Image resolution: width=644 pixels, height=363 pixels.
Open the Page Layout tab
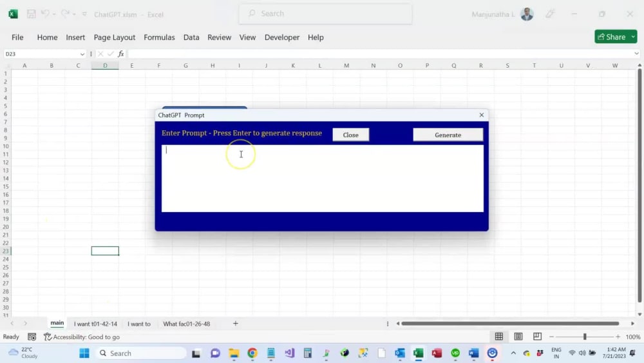(x=115, y=37)
